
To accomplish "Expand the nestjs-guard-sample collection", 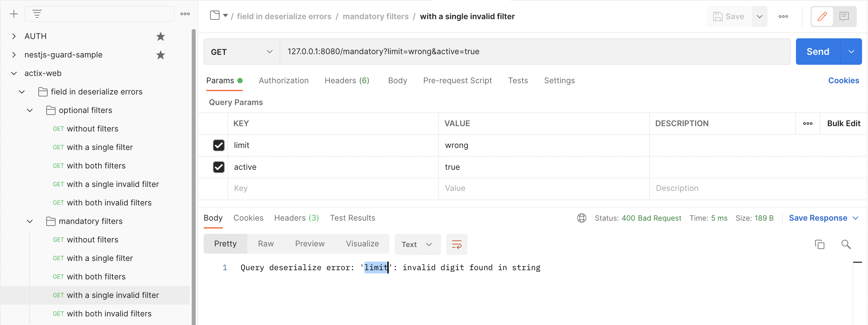I will [14, 55].
